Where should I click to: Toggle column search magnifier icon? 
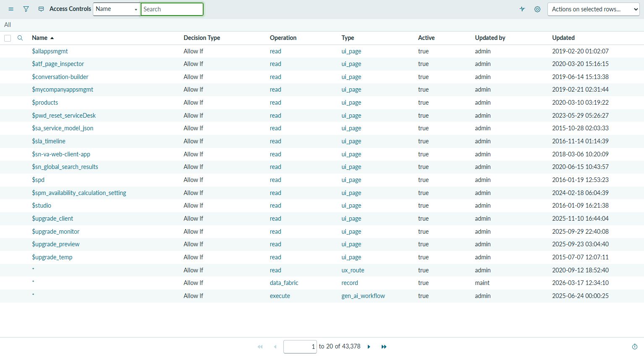(20, 38)
